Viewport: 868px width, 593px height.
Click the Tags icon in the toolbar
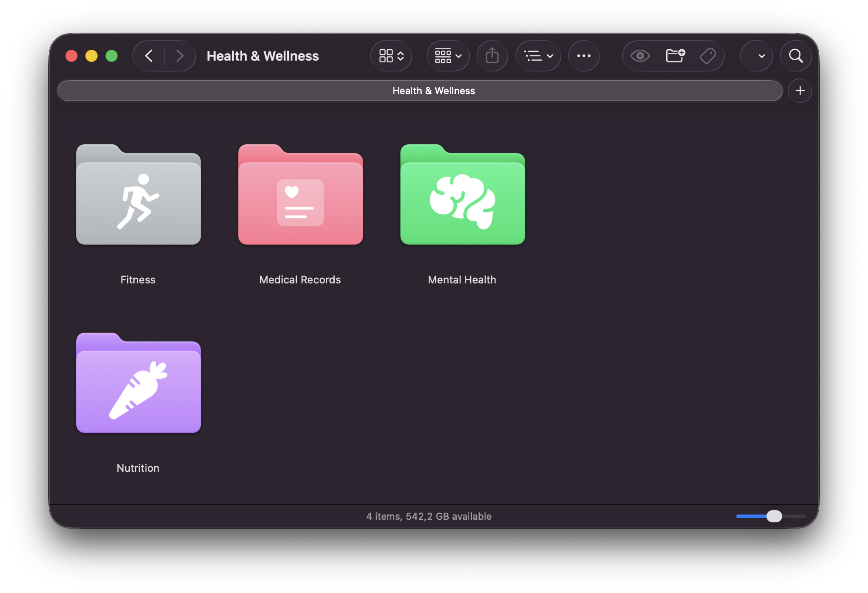click(x=708, y=56)
